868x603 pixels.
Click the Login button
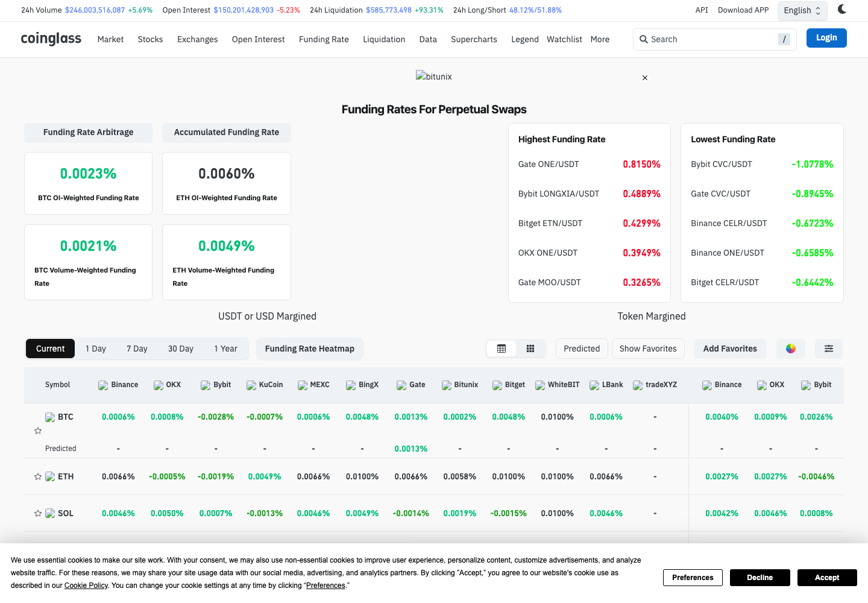tap(826, 37)
